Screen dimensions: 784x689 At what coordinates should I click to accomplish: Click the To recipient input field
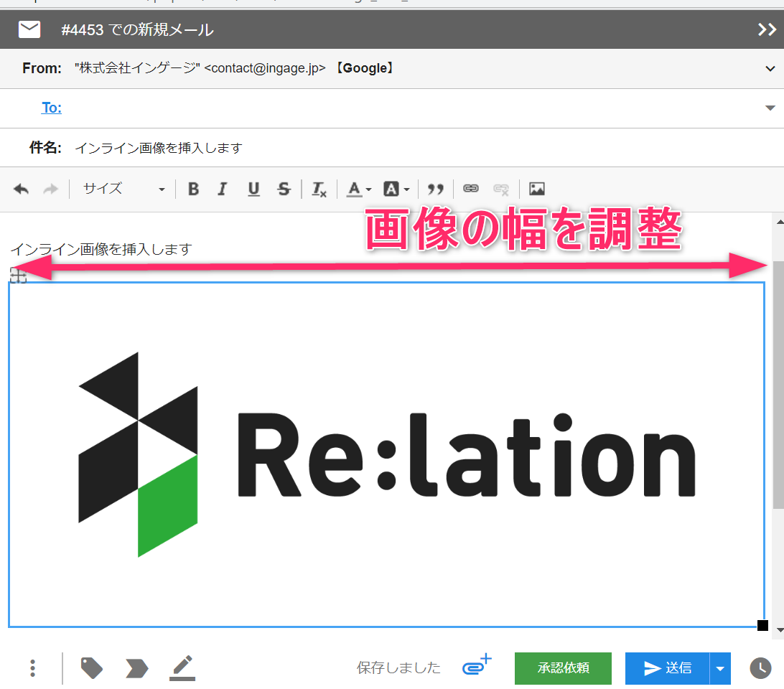[x=413, y=108]
